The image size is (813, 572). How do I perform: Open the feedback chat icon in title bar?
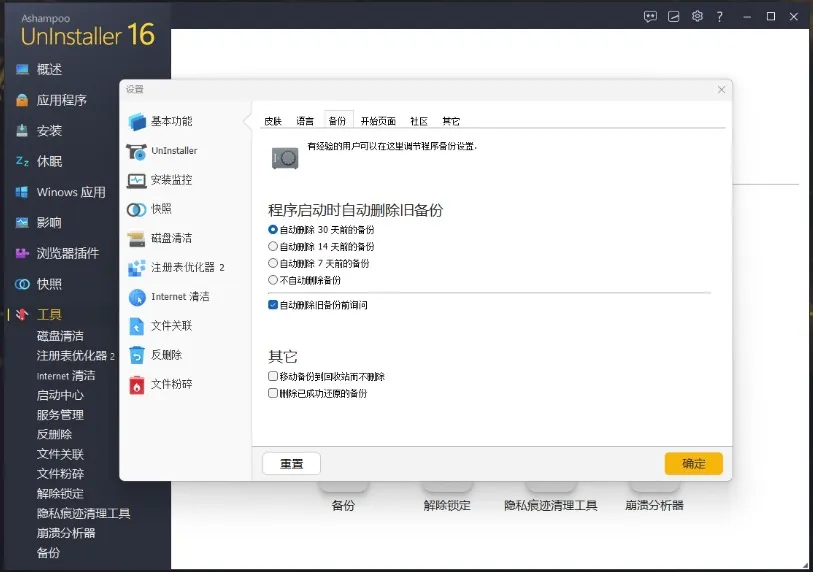pyautogui.click(x=650, y=17)
